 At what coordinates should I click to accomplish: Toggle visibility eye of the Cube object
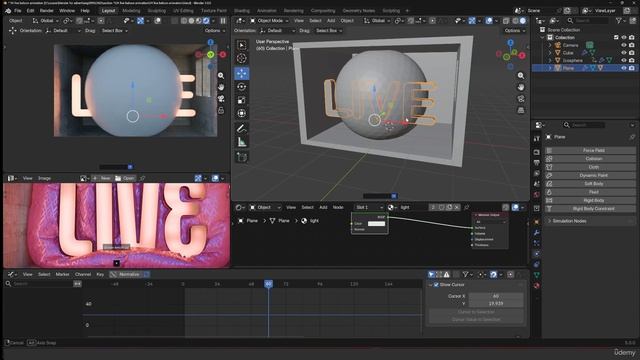pyautogui.click(x=624, y=53)
